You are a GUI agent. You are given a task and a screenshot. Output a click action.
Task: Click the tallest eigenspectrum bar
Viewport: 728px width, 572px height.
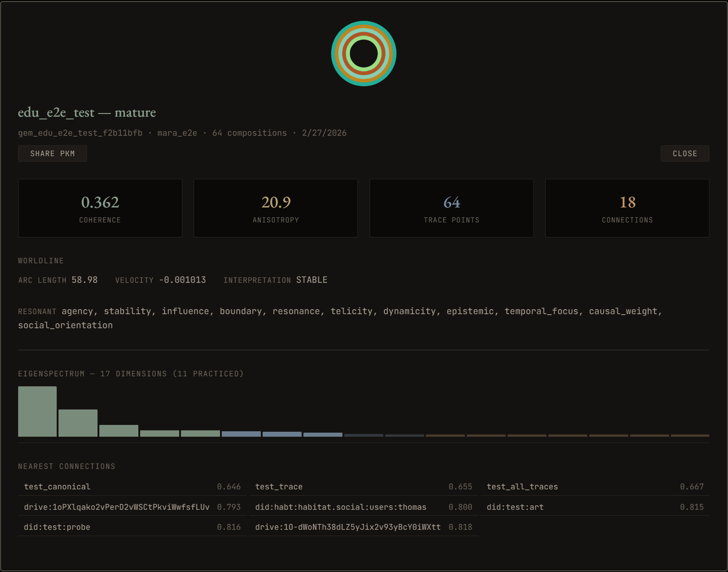(37, 411)
